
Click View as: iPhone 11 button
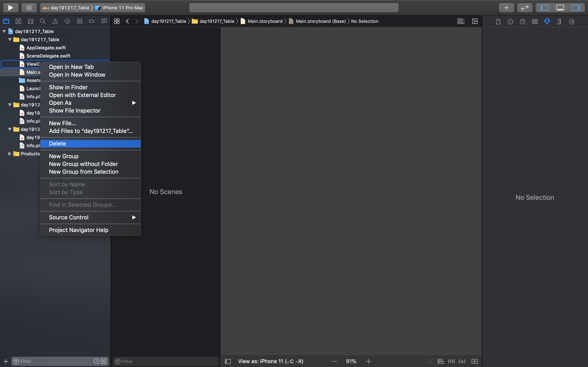[x=271, y=361]
